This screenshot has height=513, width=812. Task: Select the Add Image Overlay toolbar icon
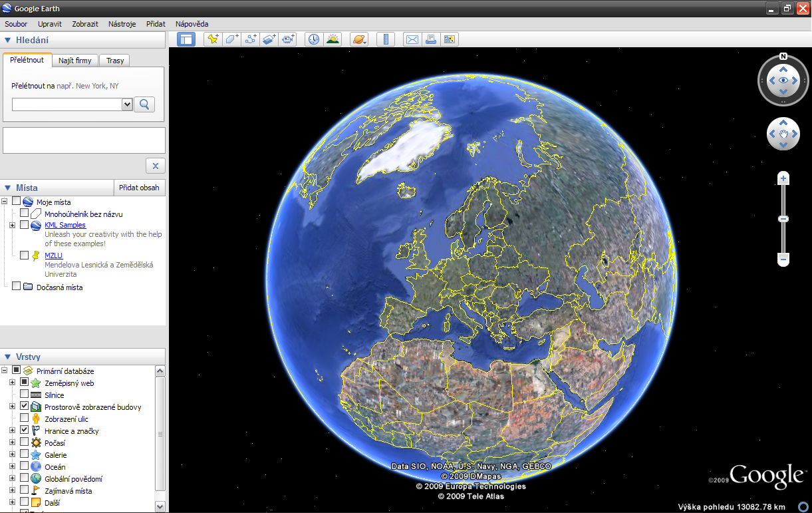click(x=269, y=39)
